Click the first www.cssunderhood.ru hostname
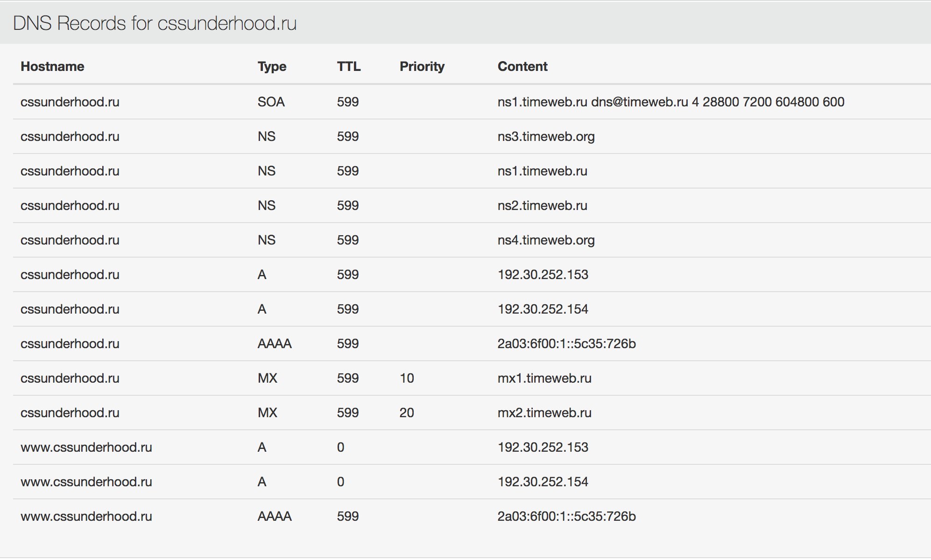 click(x=86, y=447)
